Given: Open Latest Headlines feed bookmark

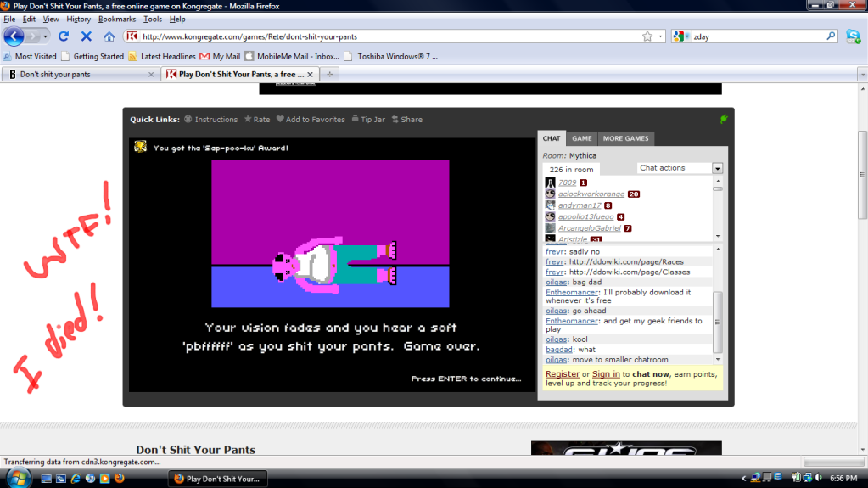Looking at the screenshot, I should [162, 57].
